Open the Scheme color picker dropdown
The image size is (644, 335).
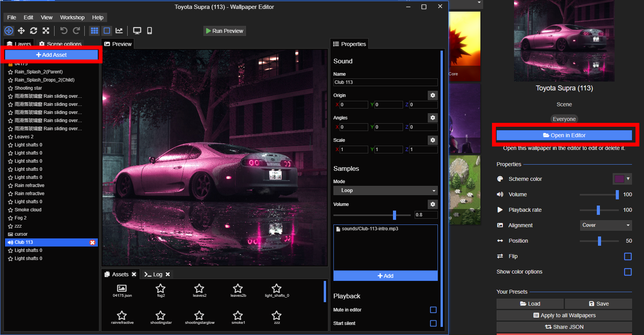622,179
